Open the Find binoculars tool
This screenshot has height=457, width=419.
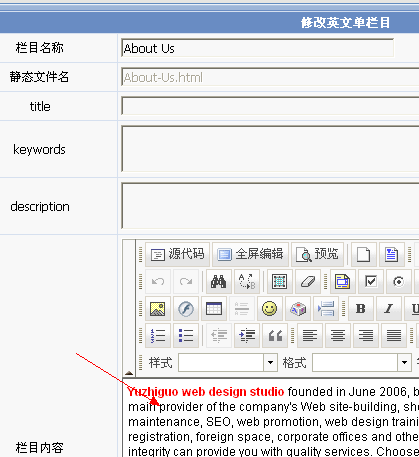pos(218,282)
